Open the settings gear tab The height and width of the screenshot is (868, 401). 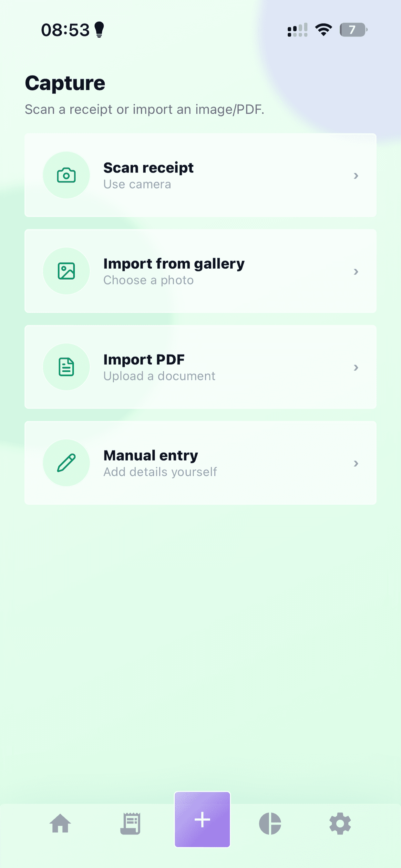[x=340, y=823]
